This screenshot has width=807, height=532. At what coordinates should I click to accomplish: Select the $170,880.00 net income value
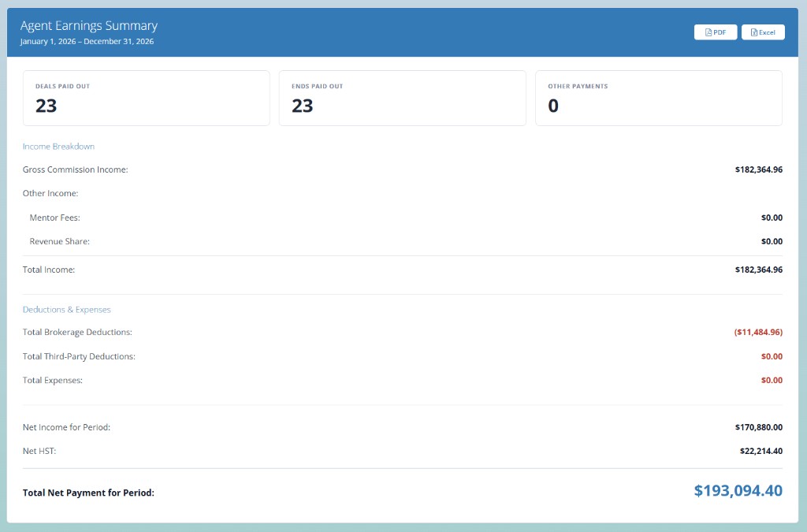click(x=759, y=427)
